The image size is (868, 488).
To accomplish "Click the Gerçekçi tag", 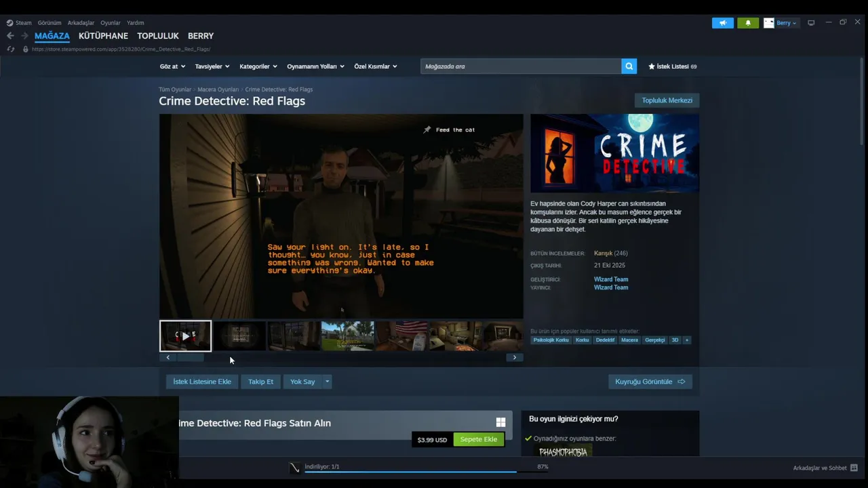I will [655, 340].
